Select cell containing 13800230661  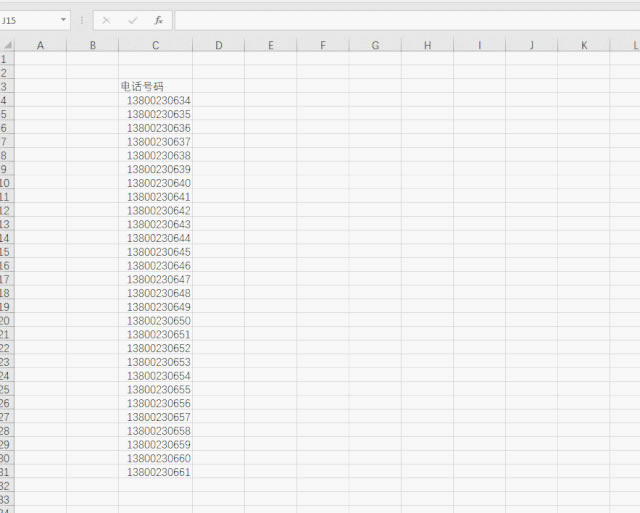point(156,472)
